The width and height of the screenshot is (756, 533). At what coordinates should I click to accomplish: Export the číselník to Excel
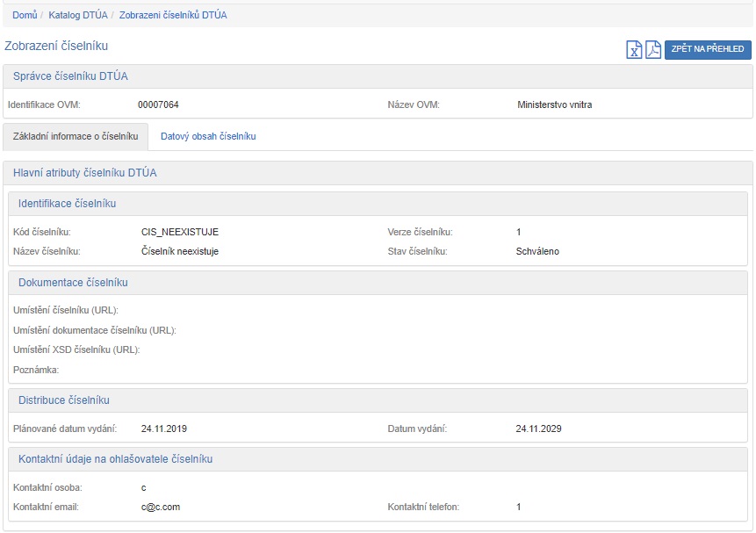coord(634,50)
